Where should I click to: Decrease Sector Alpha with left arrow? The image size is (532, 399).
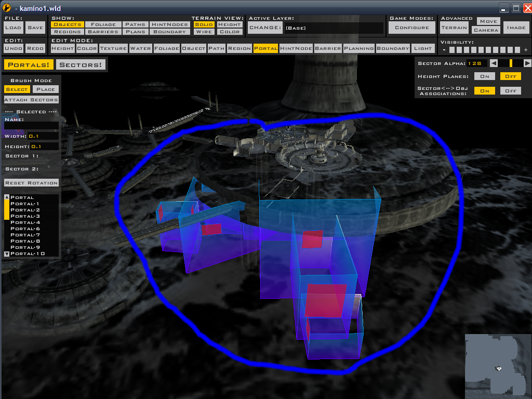494,63
